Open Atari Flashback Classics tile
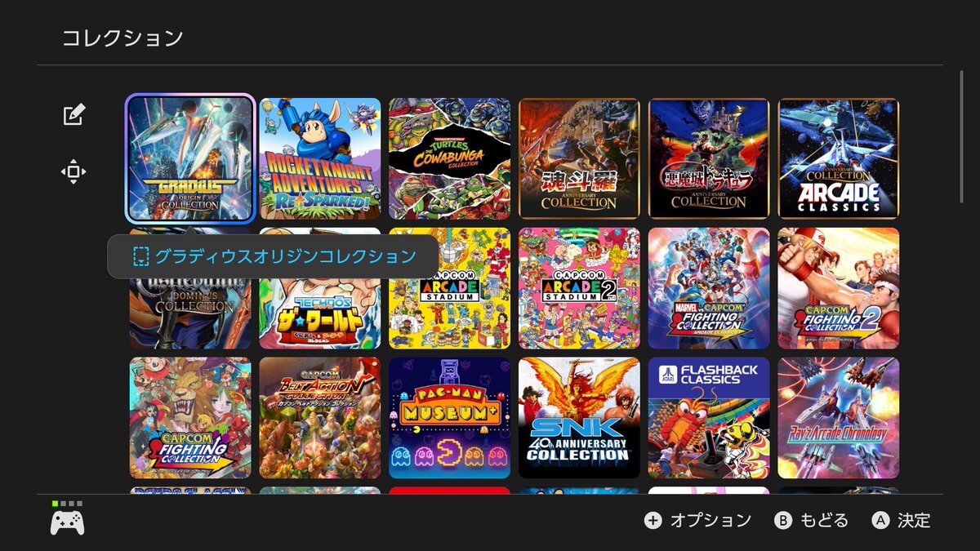 pyautogui.click(x=709, y=418)
